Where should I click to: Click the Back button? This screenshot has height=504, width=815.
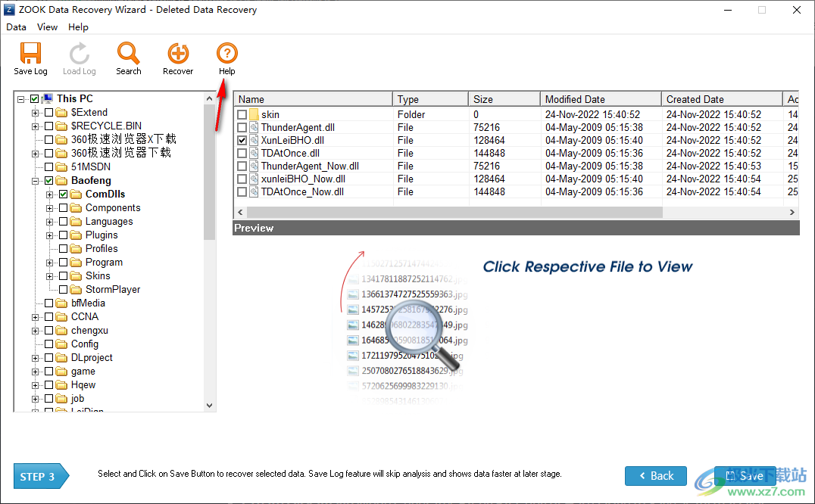656,476
